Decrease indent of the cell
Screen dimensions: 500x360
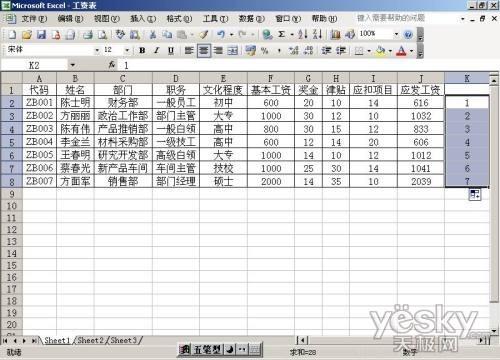[326, 51]
